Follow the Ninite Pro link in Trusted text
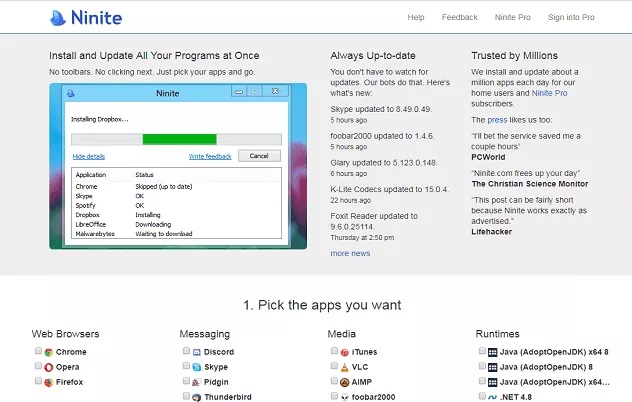 549,93
